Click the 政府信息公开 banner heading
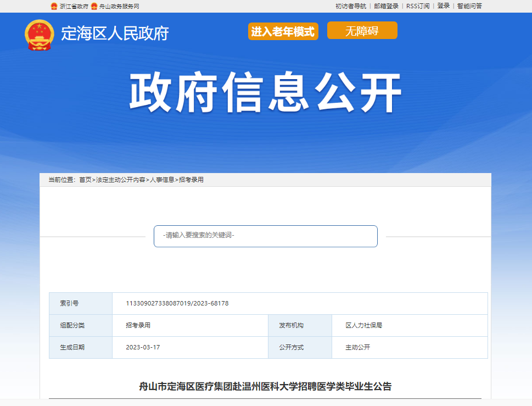 (x=266, y=93)
